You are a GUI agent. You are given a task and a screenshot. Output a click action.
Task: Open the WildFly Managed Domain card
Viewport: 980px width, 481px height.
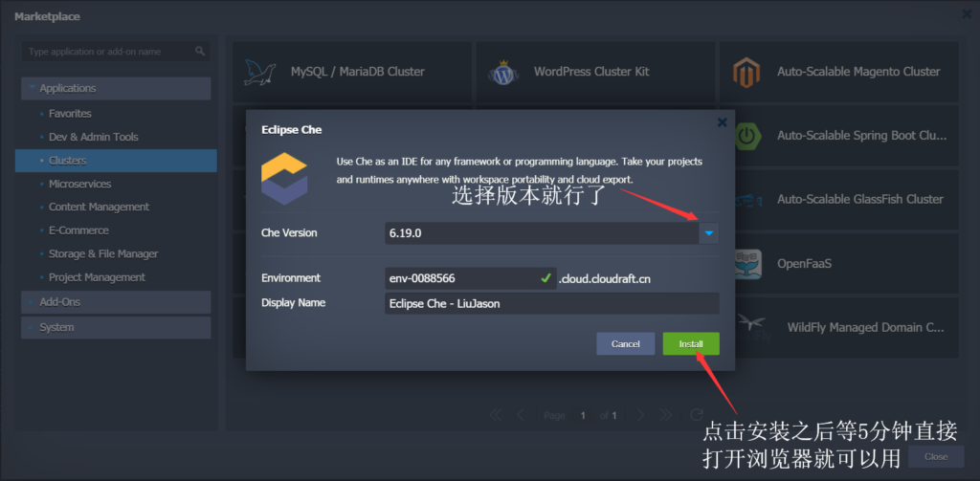pyautogui.click(x=838, y=327)
